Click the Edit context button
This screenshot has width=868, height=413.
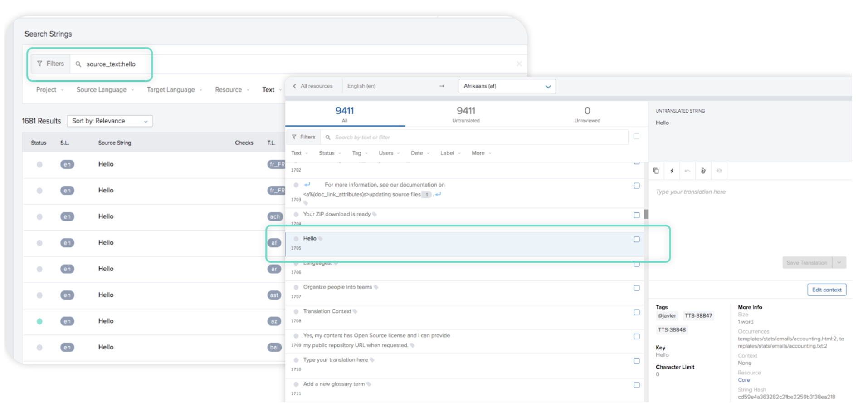pos(826,290)
